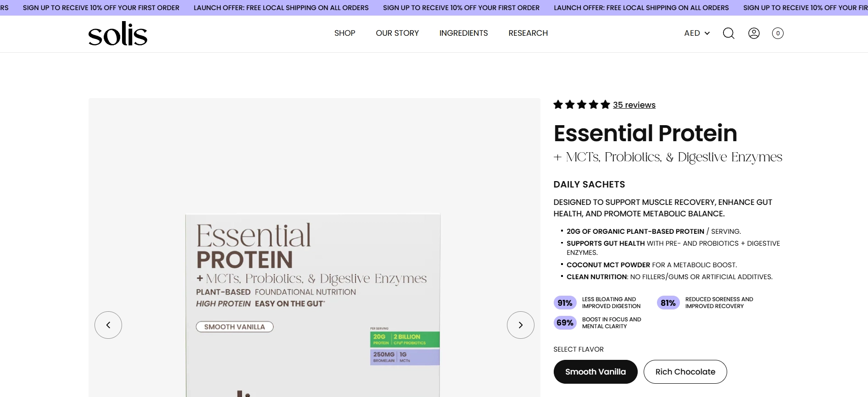Open the account profile icon
The height and width of the screenshot is (397, 868).
click(x=754, y=33)
